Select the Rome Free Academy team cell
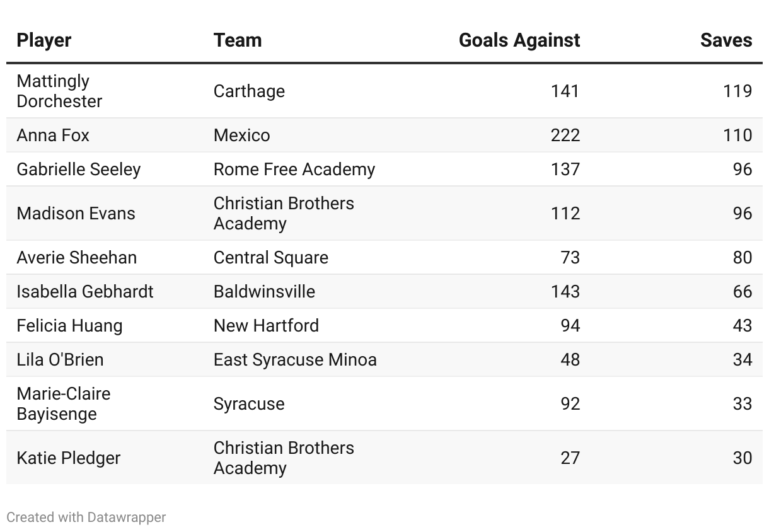769x532 pixels. (x=294, y=170)
